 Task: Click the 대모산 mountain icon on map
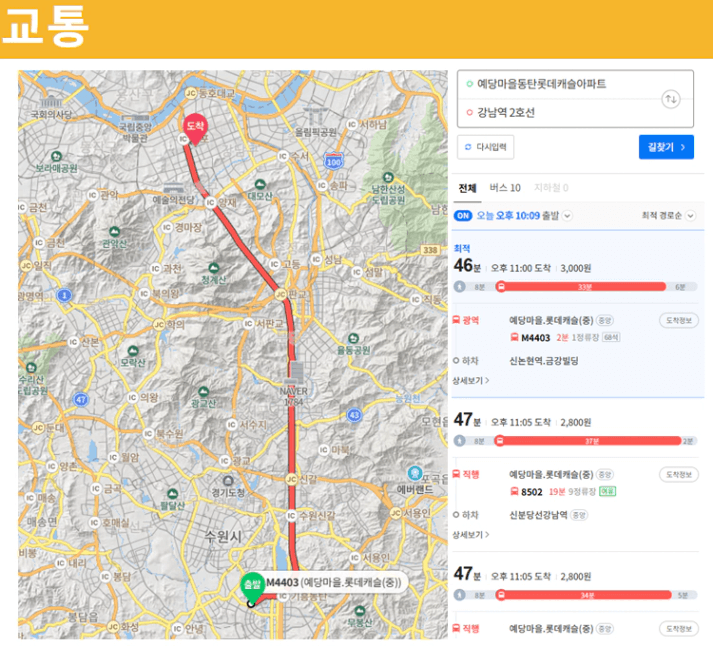click(260, 185)
